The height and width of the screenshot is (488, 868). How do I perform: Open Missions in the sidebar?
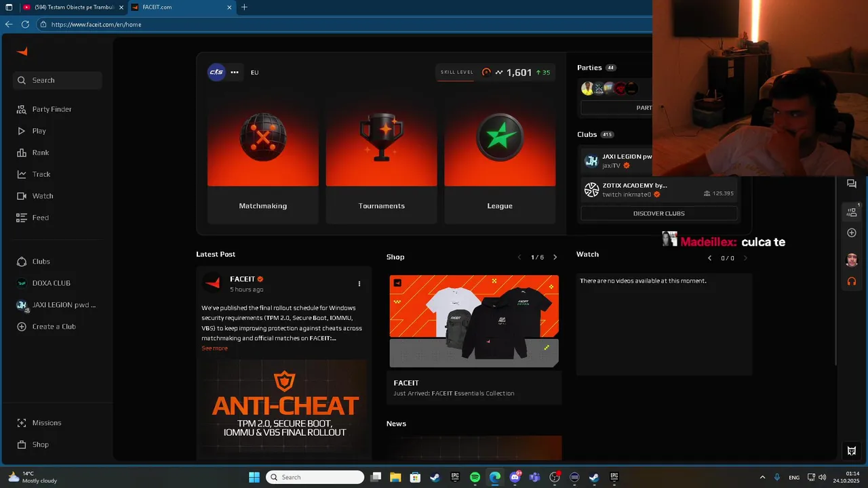pyautogui.click(x=39, y=423)
